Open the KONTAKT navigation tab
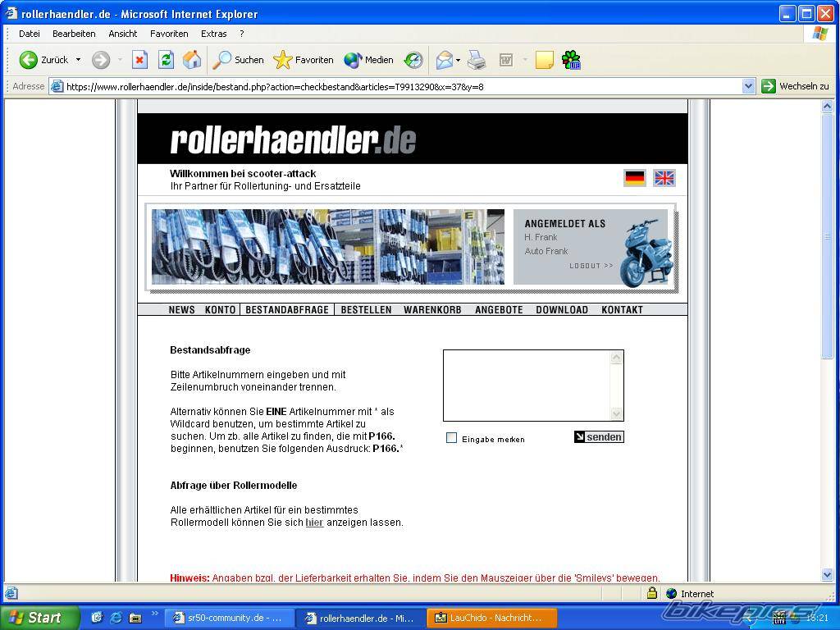 622,309
